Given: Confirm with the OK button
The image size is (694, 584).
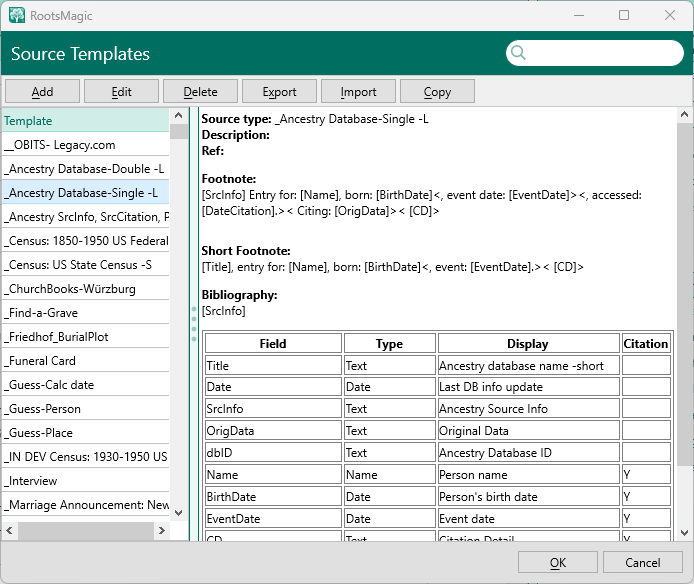Looking at the screenshot, I should [x=557, y=563].
